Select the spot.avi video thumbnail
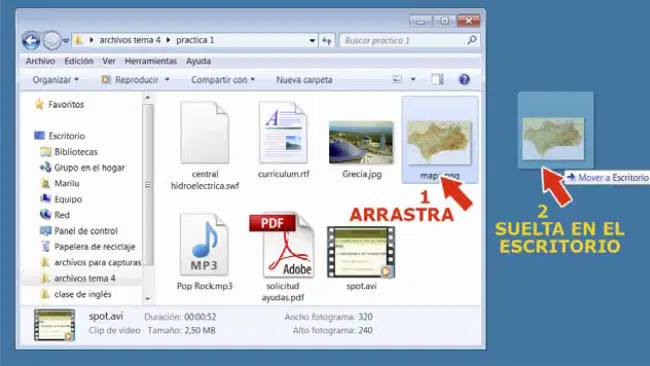650x366 pixels. pos(361,252)
